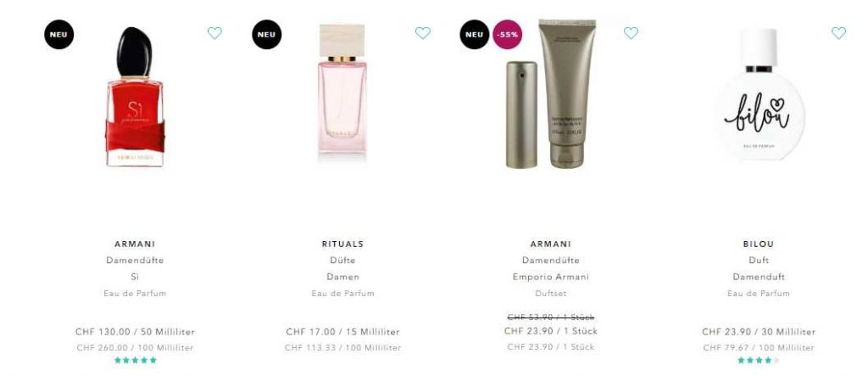Click five-star rating under Armani Sì

click(x=136, y=361)
